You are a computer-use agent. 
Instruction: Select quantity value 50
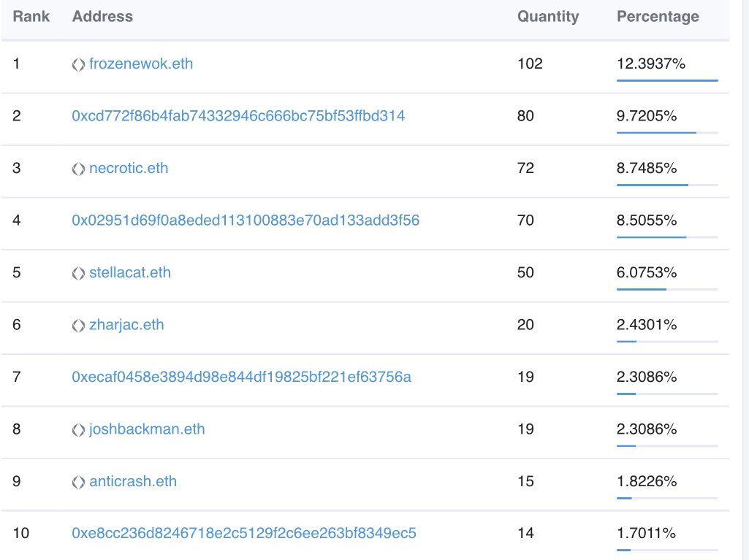pyautogui.click(x=525, y=272)
